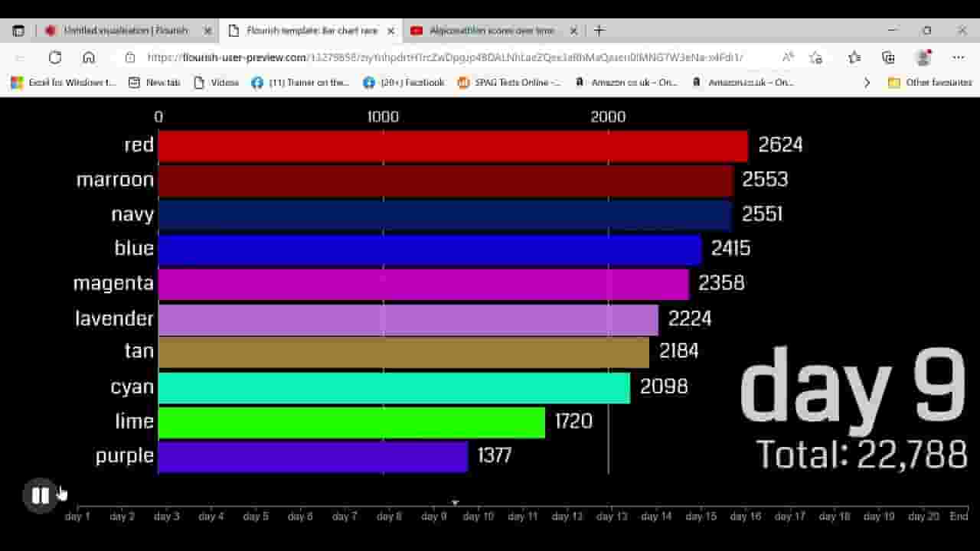Add this page to favourites

point(816,57)
